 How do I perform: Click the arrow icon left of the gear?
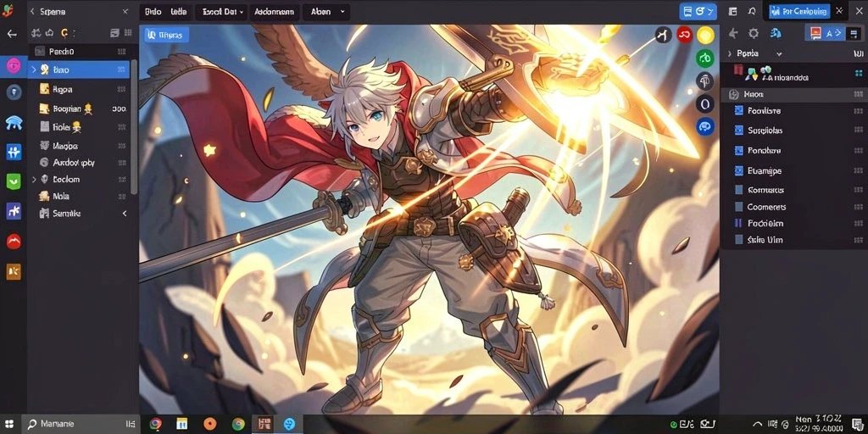coord(733,34)
